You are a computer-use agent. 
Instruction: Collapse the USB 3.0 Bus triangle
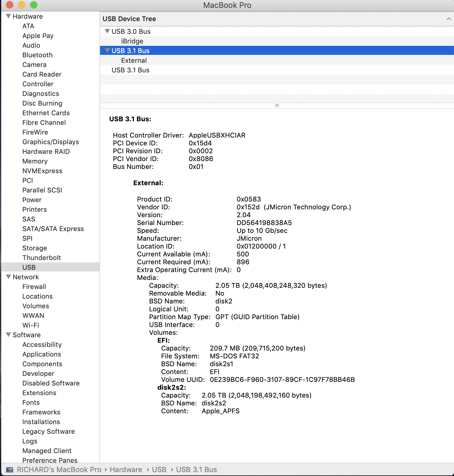[x=107, y=31]
